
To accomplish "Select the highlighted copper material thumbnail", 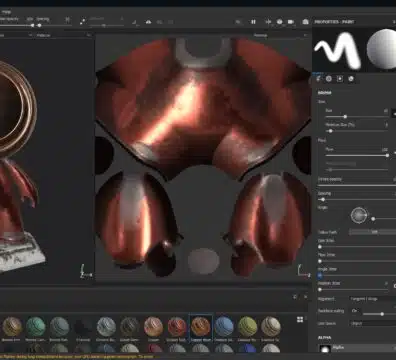I will pos(201,326).
